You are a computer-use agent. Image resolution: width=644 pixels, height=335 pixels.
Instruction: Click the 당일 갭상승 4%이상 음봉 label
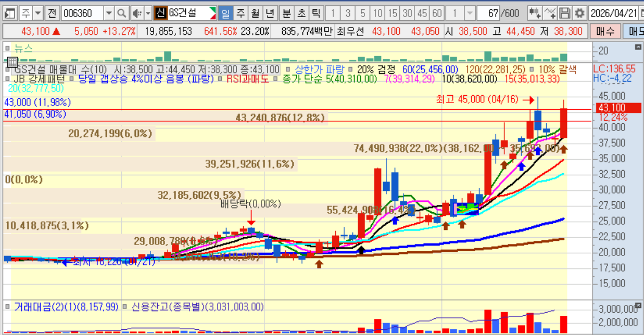(x=146, y=79)
